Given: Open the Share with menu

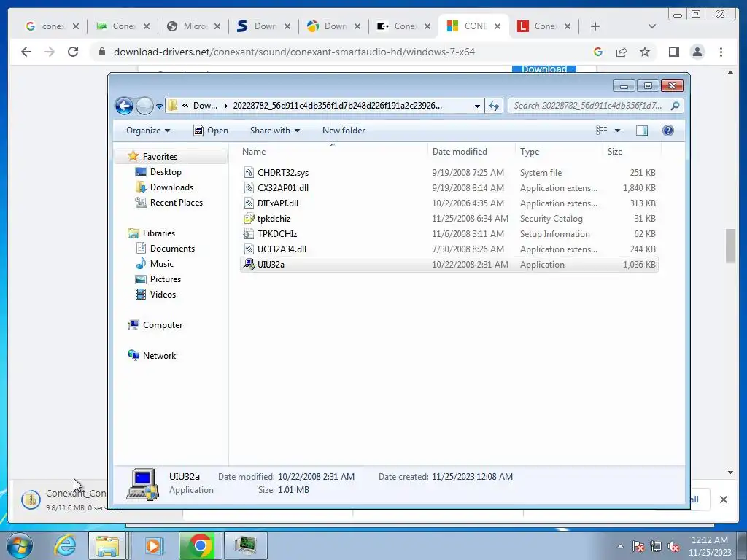Looking at the screenshot, I should pos(275,131).
